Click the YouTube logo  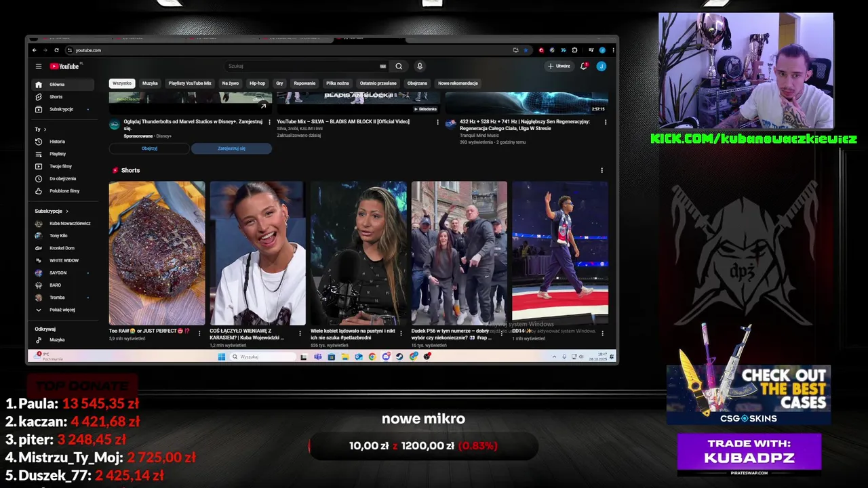tap(64, 66)
